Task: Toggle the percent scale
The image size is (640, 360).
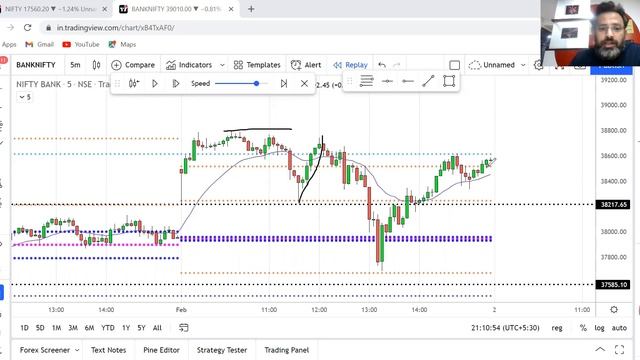Action: tap(583, 328)
